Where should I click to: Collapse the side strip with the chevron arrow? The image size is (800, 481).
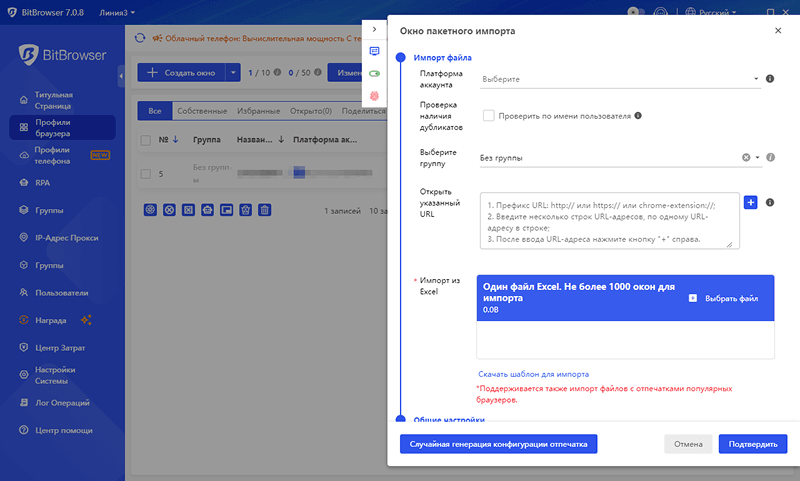pyautogui.click(x=374, y=30)
